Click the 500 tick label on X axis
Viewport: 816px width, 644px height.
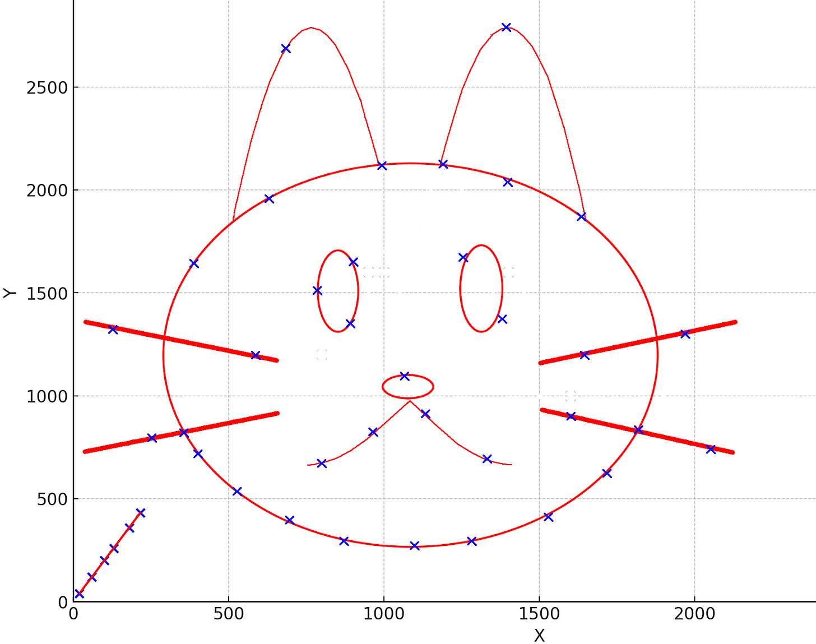(x=229, y=614)
